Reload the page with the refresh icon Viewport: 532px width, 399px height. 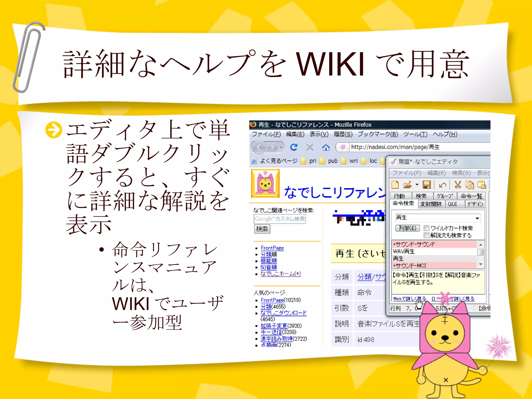(294, 148)
